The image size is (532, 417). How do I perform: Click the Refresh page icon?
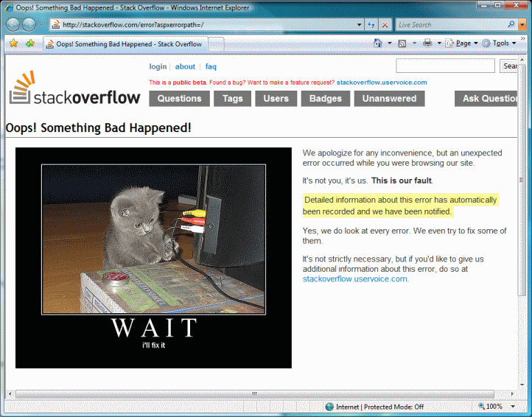(371, 25)
